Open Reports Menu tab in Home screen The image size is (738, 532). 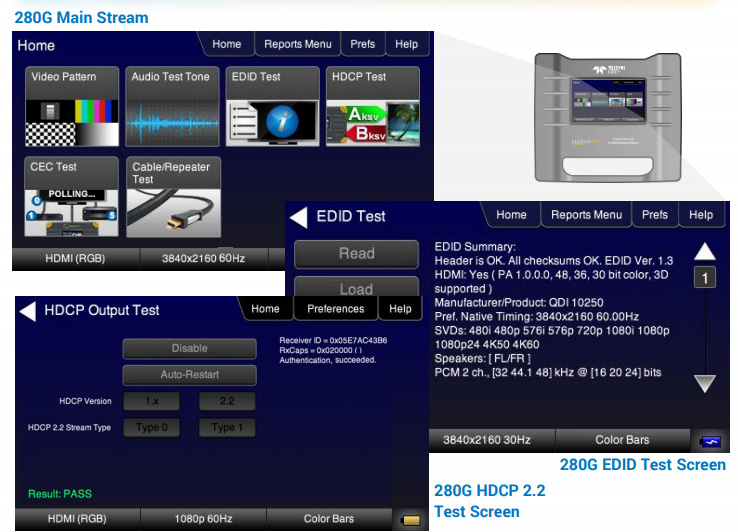pos(297,44)
